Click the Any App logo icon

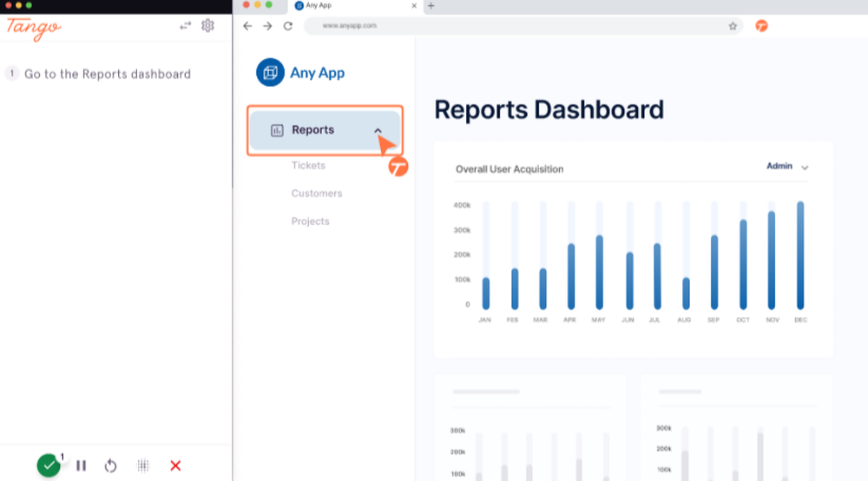[270, 73]
